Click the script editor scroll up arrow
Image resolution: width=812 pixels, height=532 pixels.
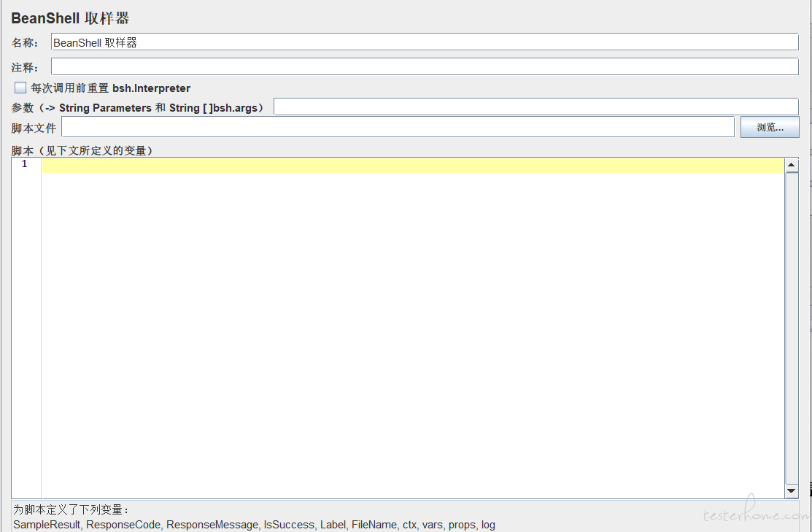[792, 166]
